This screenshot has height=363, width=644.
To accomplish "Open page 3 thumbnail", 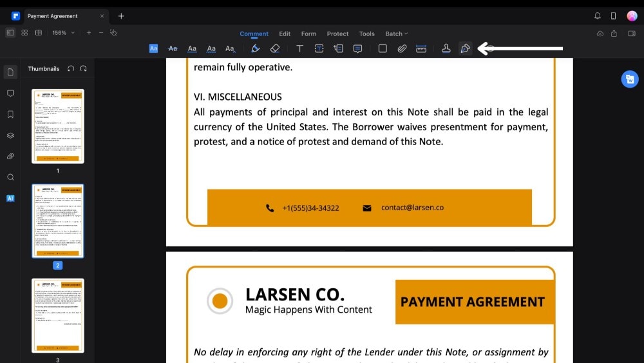I will pyautogui.click(x=58, y=316).
